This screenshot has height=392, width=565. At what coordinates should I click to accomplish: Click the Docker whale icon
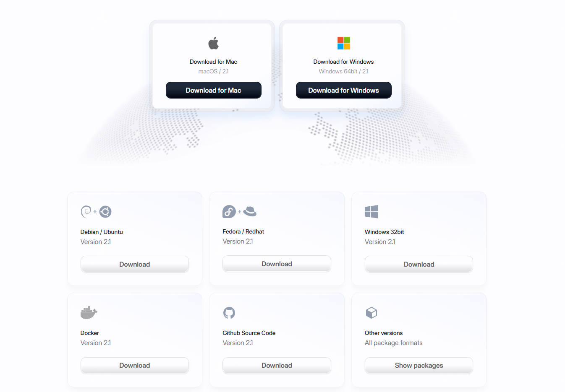coord(89,313)
